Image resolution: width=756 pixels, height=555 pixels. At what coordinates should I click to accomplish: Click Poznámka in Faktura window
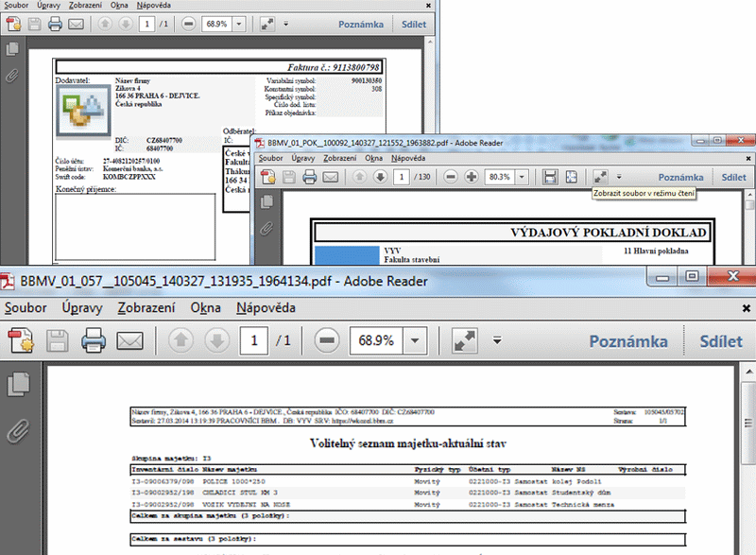(x=361, y=24)
